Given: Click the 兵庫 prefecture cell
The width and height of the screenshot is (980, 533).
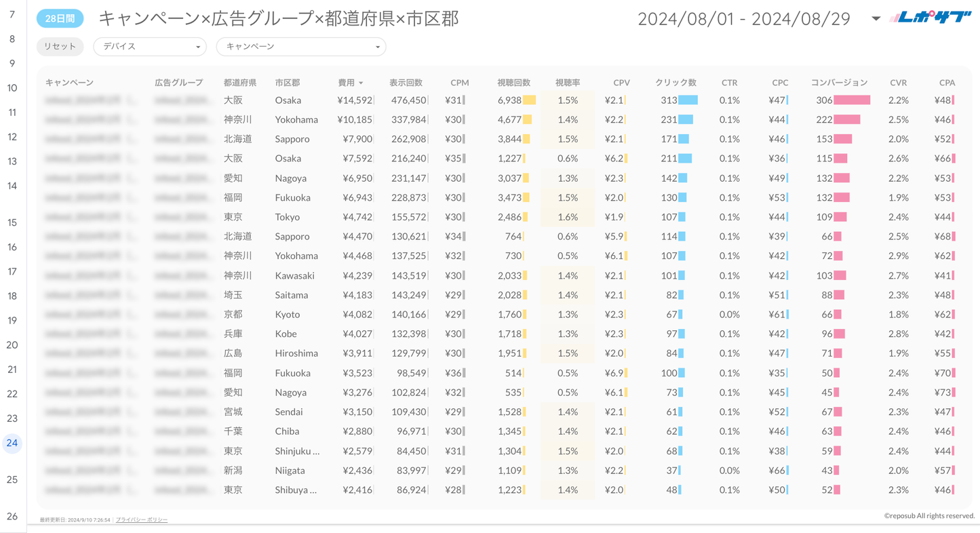Looking at the screenshot, I should [233, 334].
